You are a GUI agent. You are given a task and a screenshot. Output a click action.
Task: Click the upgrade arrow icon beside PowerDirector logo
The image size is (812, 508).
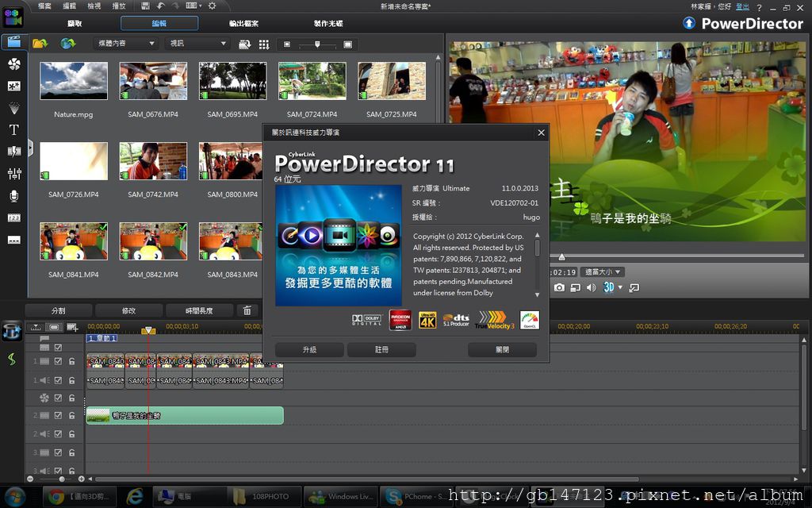coord(689,23)
